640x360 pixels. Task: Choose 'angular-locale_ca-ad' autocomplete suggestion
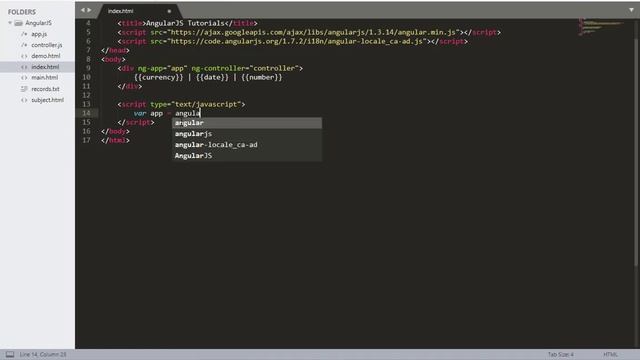[x=247, y=145]
